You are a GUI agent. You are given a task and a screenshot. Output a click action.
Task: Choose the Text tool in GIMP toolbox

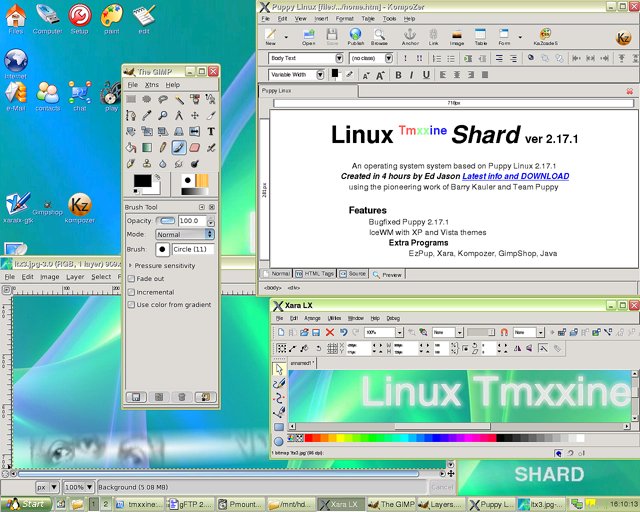tap(211, 131)
